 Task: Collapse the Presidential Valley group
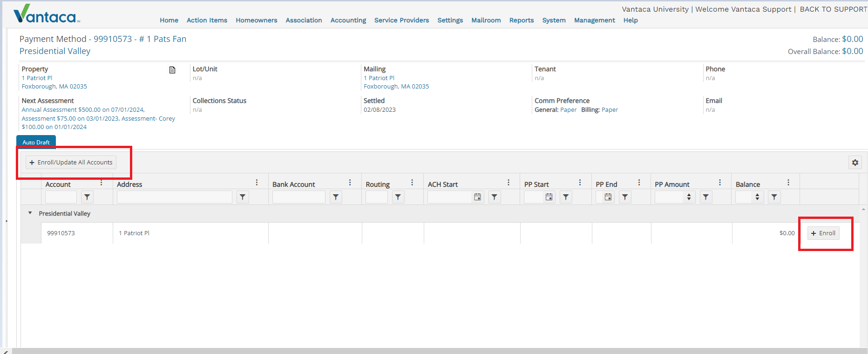30,213
